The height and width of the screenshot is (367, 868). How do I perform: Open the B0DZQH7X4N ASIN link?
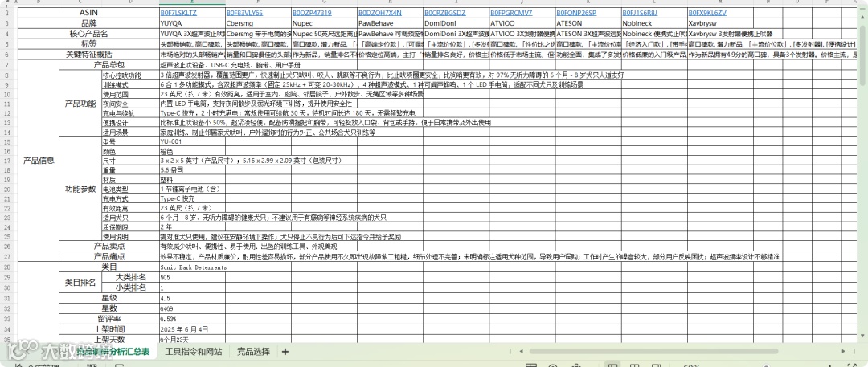(x=379, y=13)
